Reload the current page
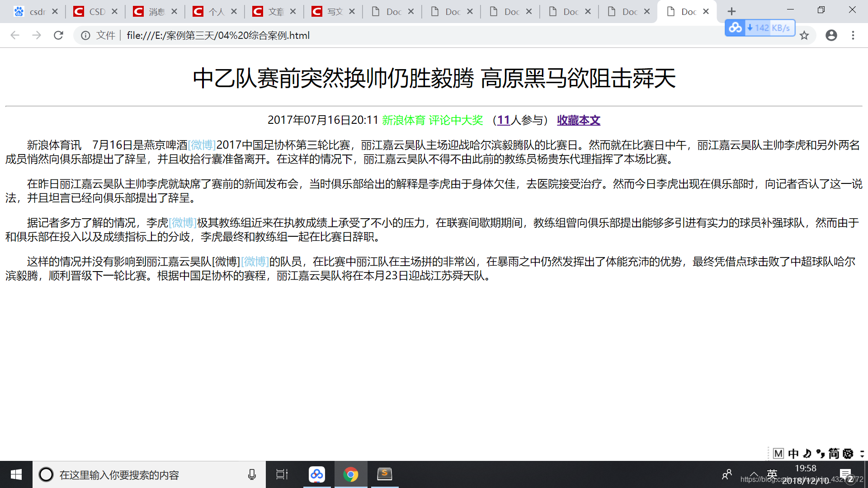 pos(58,35)
